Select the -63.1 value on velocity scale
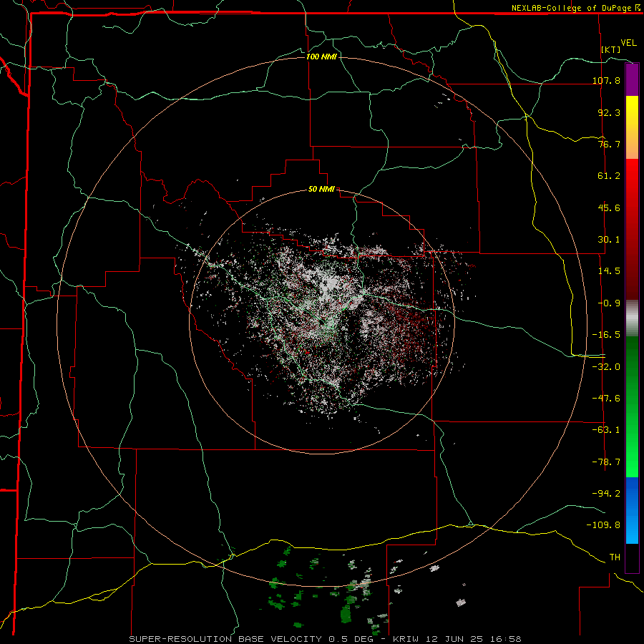Screen dimensions: 644x644 606,430
